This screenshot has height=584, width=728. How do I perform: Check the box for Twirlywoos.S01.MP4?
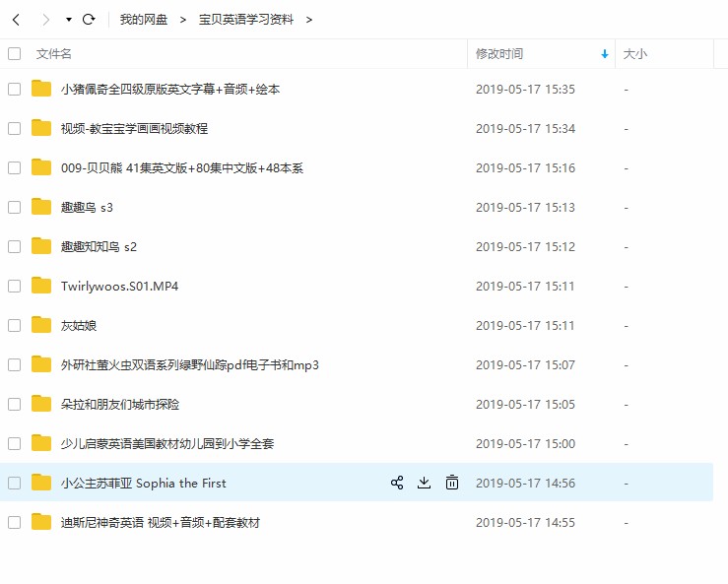[x=15, y=286]
